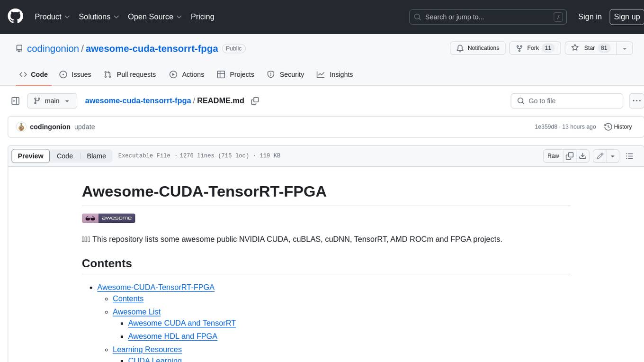644x362 pixels.
Task: Open the codingonion avatar on the commit
Action: pyautogui.click(x=21, y=127)
